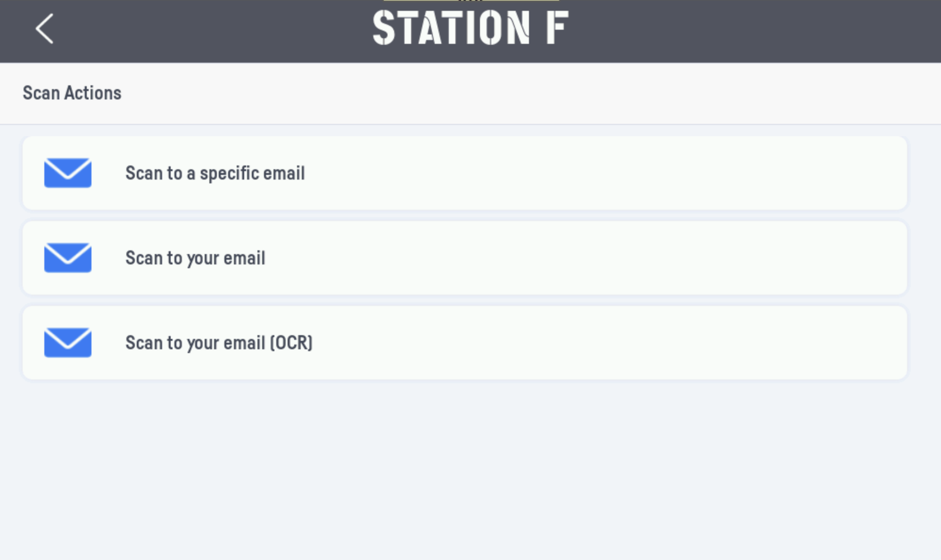
Task: Click the envelope icon for the OCR scan
Action: (68, 343)
